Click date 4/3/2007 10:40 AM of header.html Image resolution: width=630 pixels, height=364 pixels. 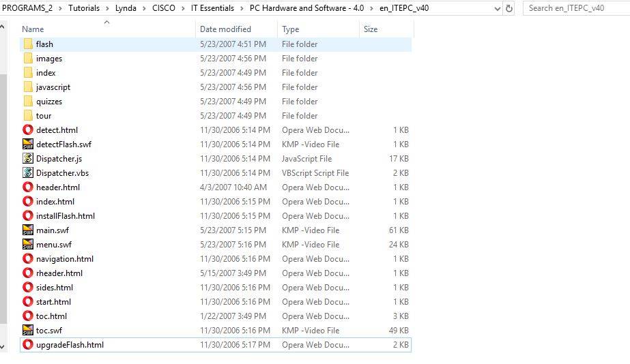[233, 187]
